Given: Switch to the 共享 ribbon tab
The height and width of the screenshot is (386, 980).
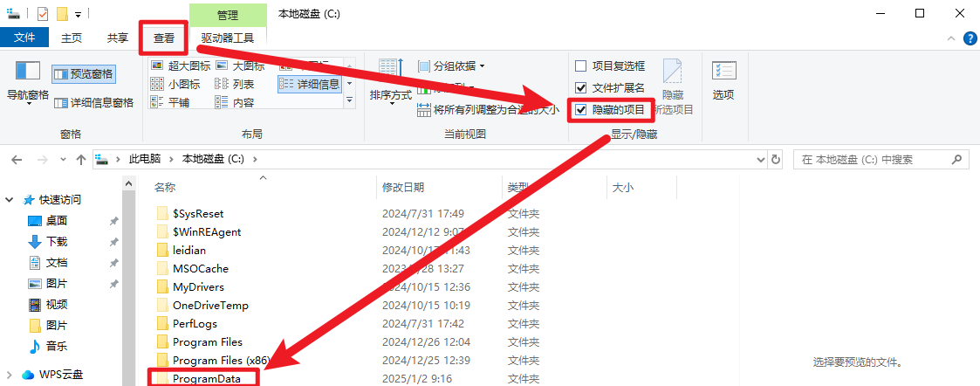Looking at the screenshot, I should click(118, 38).
